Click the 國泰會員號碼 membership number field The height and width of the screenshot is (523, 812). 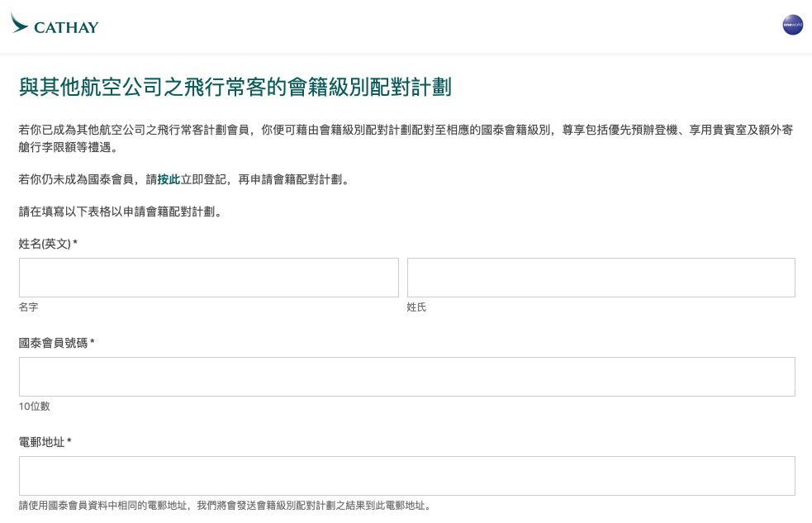pos(407,377)
